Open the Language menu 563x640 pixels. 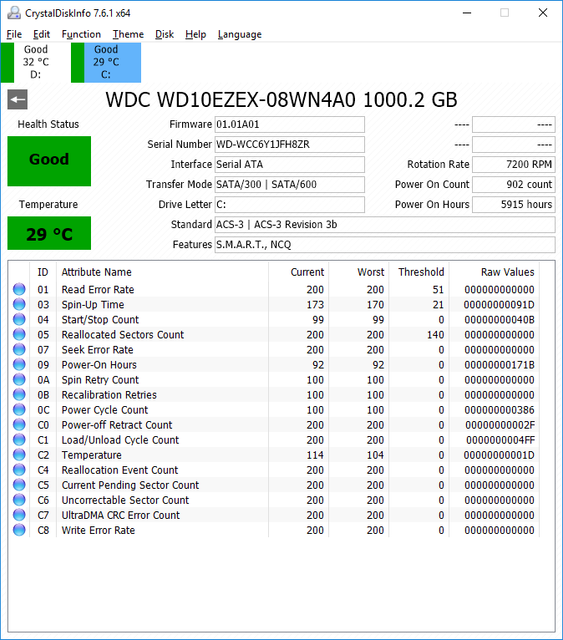pos(240,34)
